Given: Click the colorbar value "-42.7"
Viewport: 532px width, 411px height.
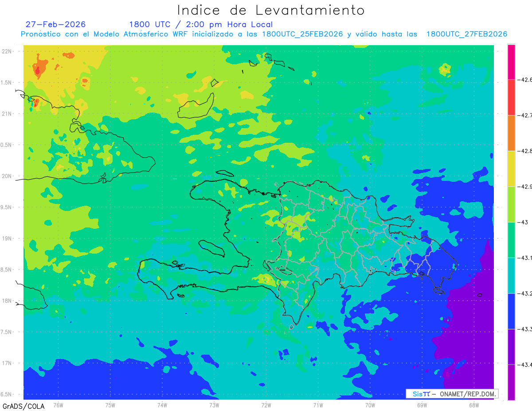Looking at the screenshot, I should point(524,115).
